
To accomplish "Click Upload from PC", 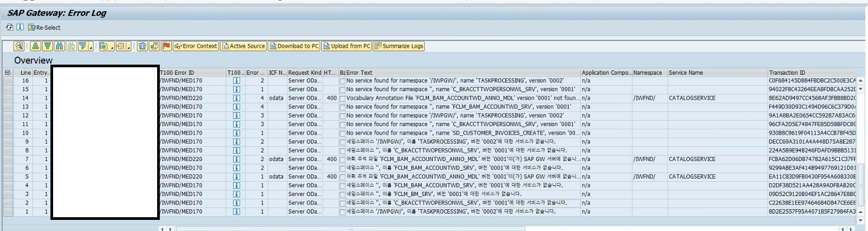I will pos(347,46).
